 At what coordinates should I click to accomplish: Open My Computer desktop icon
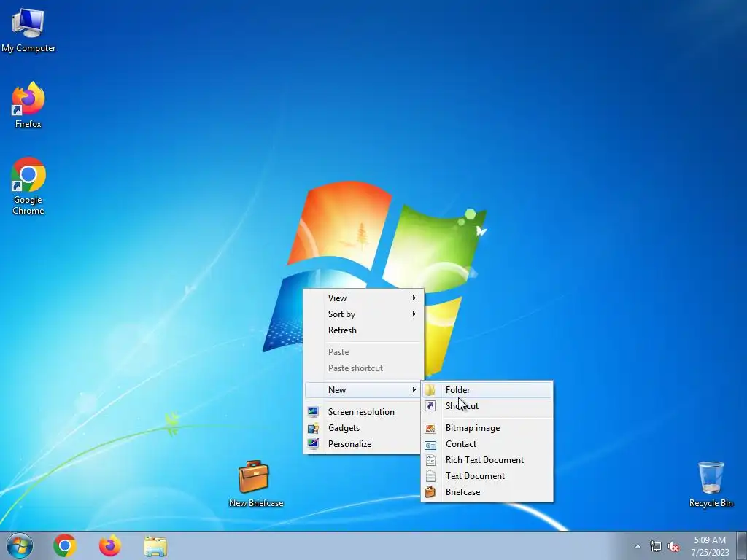point(28,29)
